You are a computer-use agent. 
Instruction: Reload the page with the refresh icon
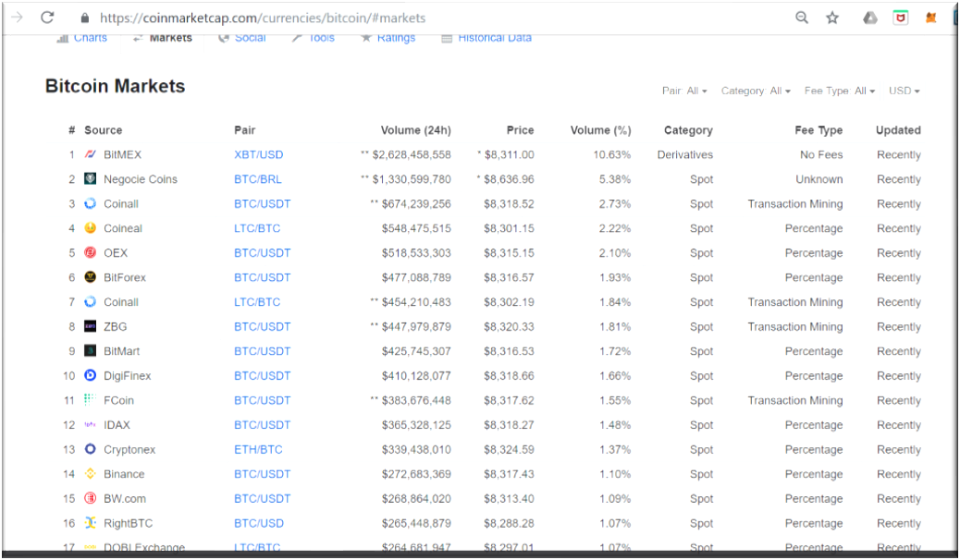[x=47, y=18]
